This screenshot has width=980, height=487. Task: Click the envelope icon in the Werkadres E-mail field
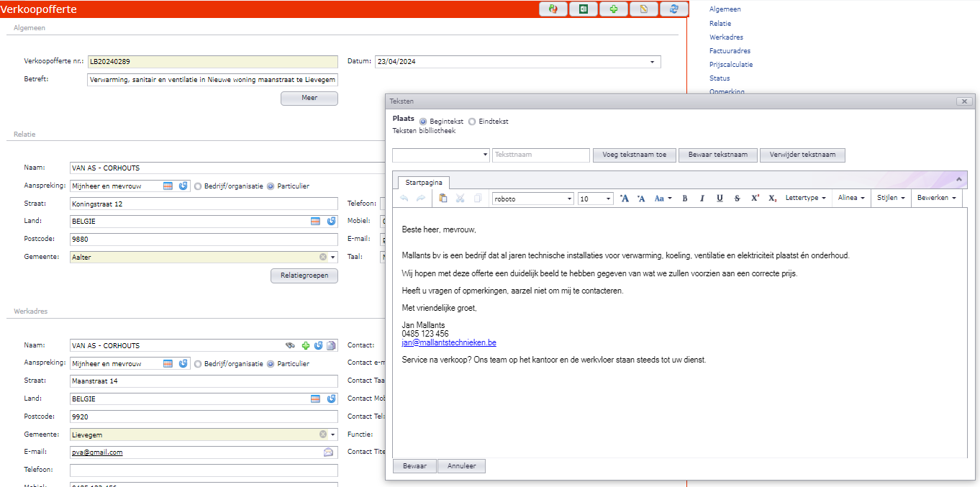pyautogui.click(x=329, y=452)
